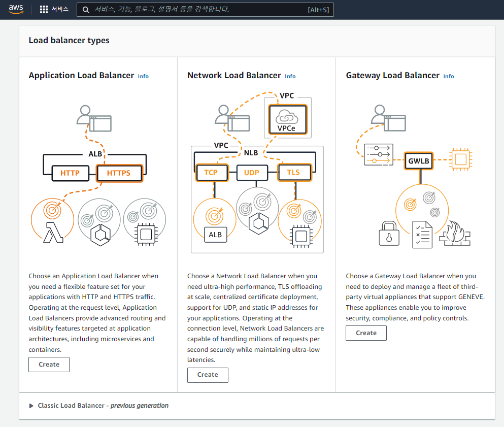Click the user client icon in gateway diagram
Image resolution: width=504 pixels, height=427 pixels.
[388, 118]
